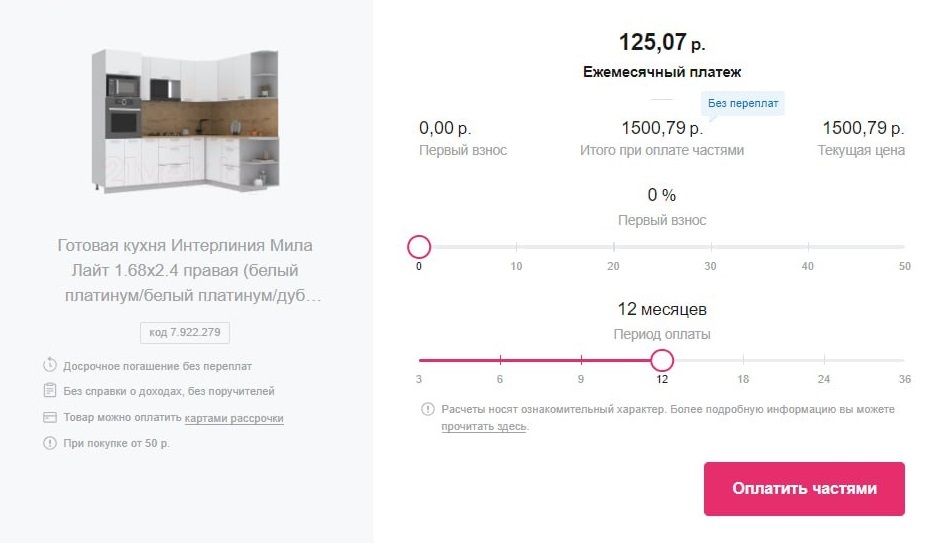Click the card icon next to installment cards

point(50,417)
